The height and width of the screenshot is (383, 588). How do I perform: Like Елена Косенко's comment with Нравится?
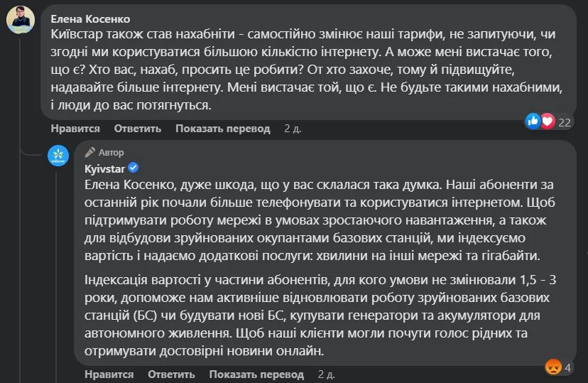pyautogui.click(x=75, y=129)
